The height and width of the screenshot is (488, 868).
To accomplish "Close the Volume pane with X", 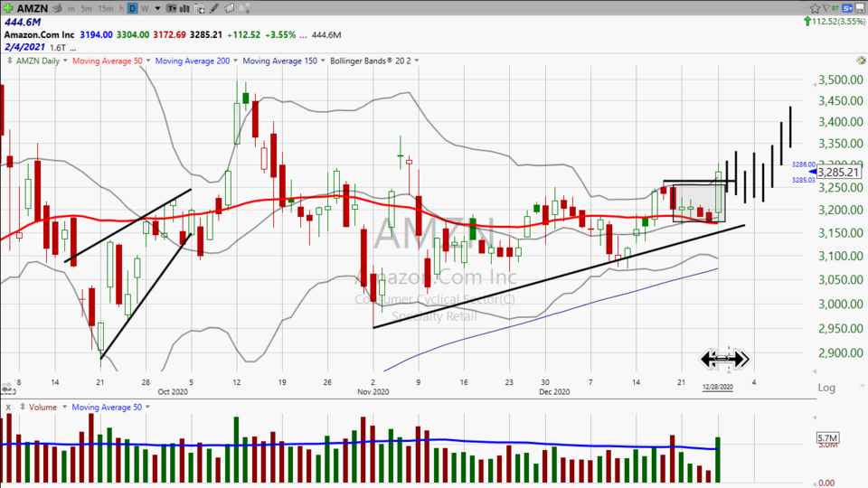I will pyautogui.click(x=8, y=408).
